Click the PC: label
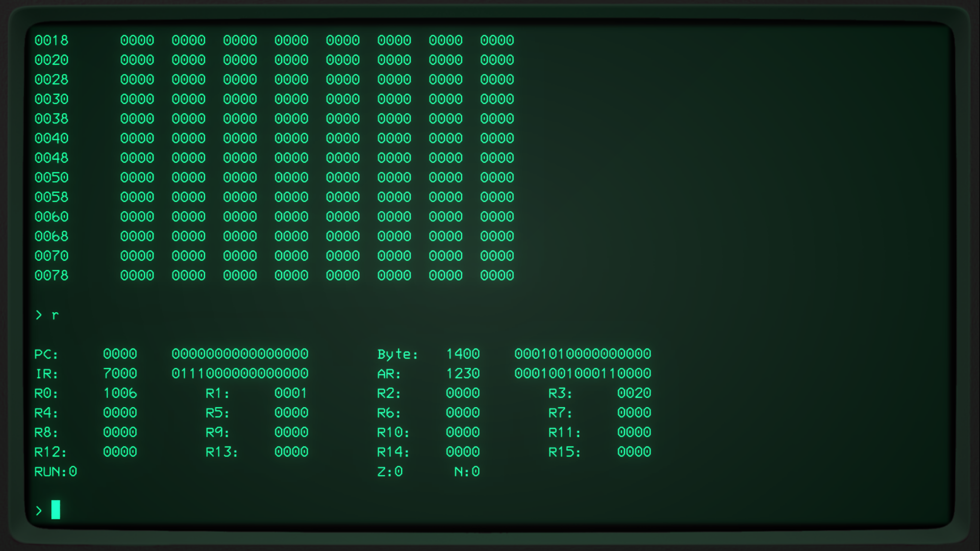 [x=46, y=354]
